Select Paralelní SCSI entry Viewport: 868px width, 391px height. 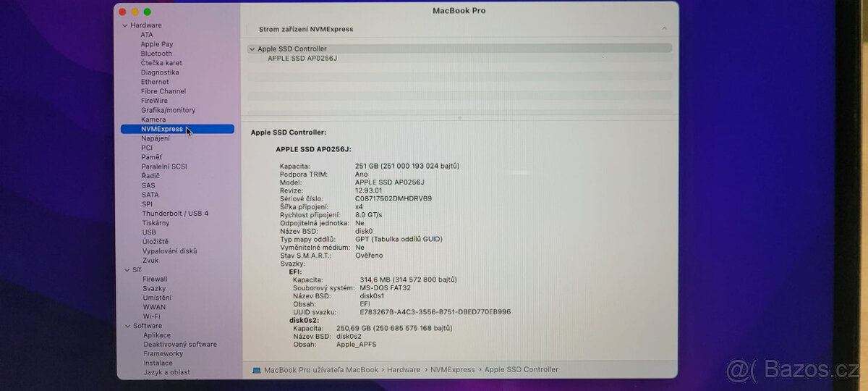point(164,167)
